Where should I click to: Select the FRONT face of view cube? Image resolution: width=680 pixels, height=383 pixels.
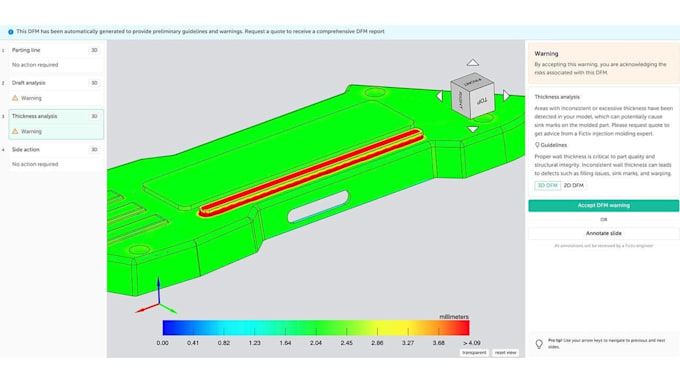point(472,82)
